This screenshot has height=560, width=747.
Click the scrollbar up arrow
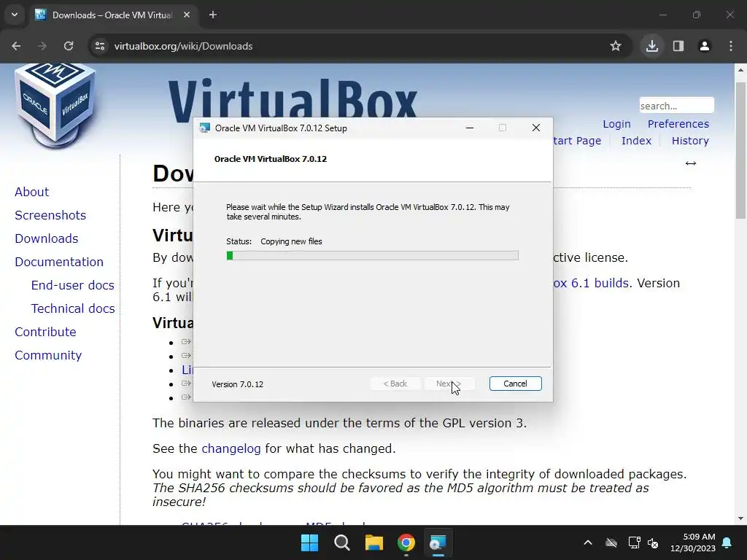pos(740,70)
